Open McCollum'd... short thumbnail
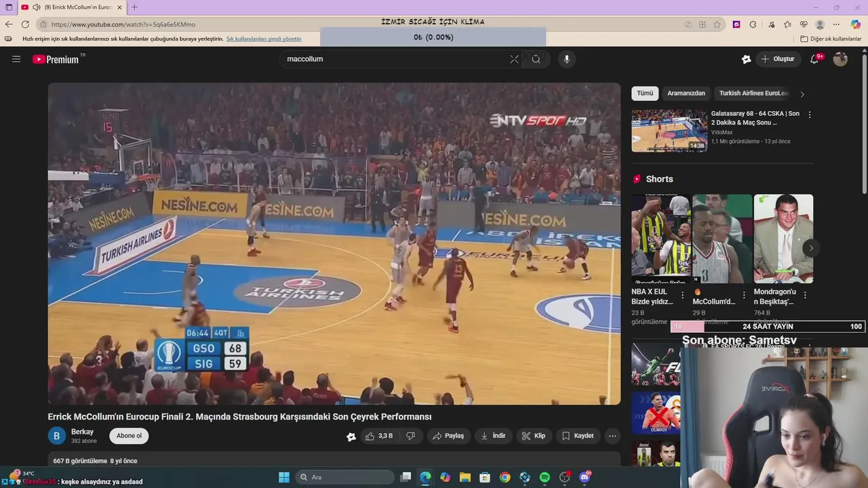 tap(722, 239)
